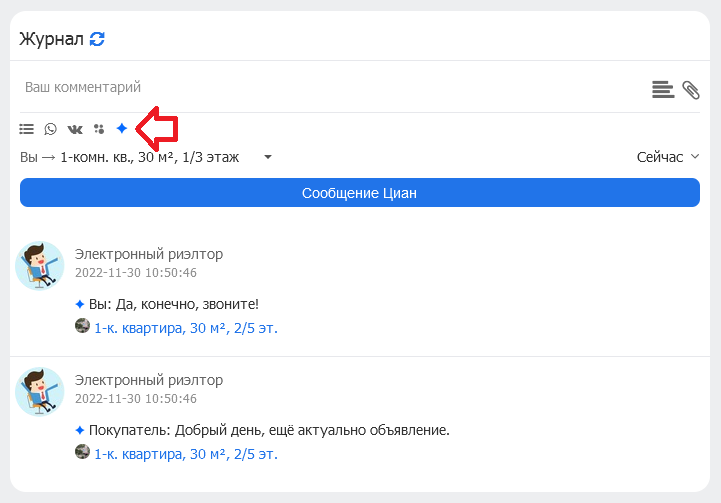Open apartment photo thumbnail in first entry
Screen dimensions: 721x503
tap(82, 326)
